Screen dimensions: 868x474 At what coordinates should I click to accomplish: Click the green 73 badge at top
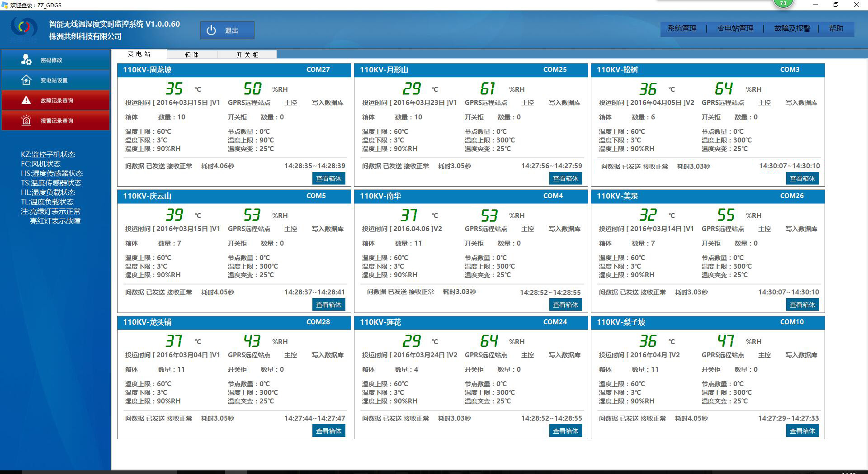[783, 4]
